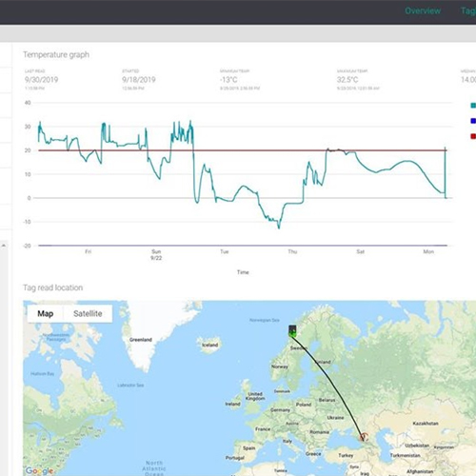Select the minimum temperature value -13°C
Viewport: 476px width, 476px height.
tap(228, 80)
